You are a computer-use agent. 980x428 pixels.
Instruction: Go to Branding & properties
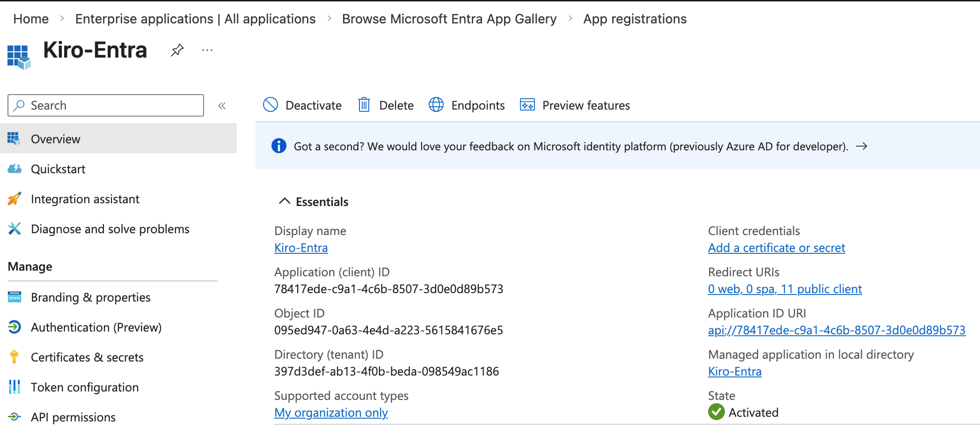coord(90,297)
